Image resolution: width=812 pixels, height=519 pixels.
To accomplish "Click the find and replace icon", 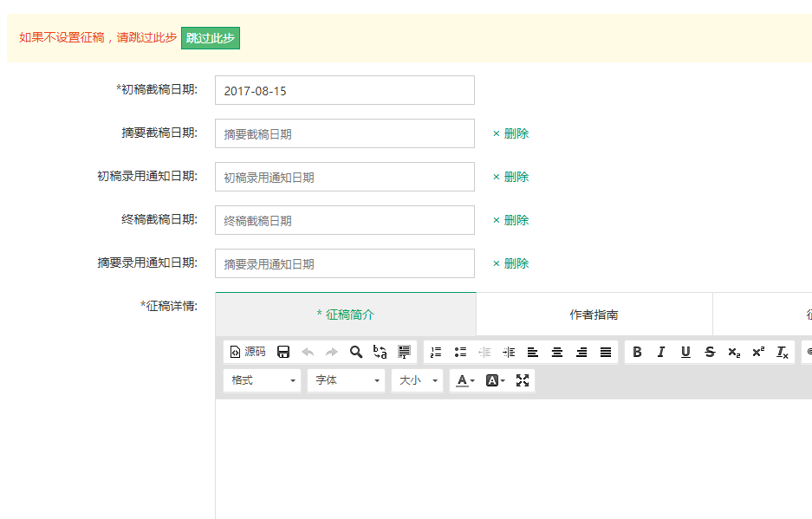I will click(380, 352).
